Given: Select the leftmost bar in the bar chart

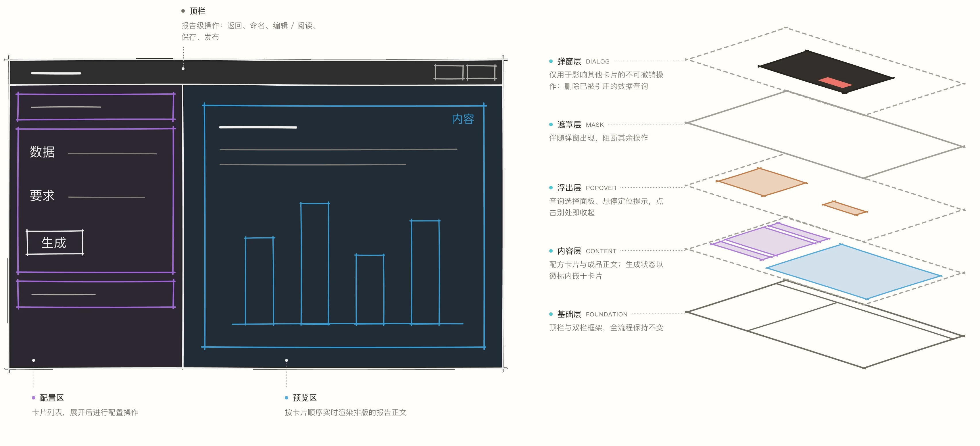Looking at the screenshot, I should tap(260, 281).
